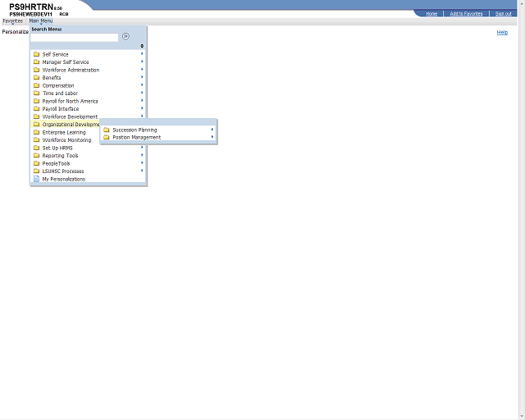
Task: Go to the Home link
Action: [x=431, y=13]
